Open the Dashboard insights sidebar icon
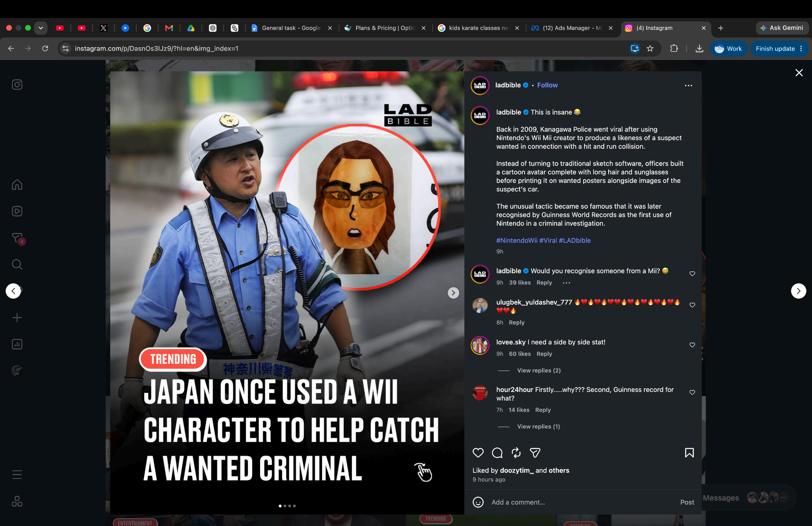 [17, 344]
